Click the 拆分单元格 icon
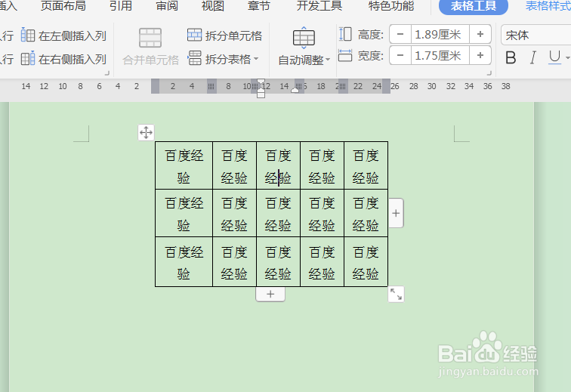 194,35
